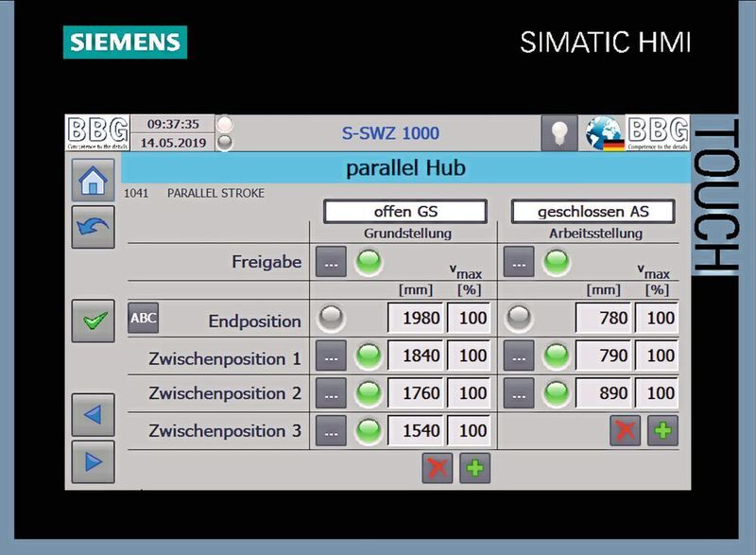Select the geschlossen AS header
The height and width of the screenshot is (555, 756).
(593, 212)
